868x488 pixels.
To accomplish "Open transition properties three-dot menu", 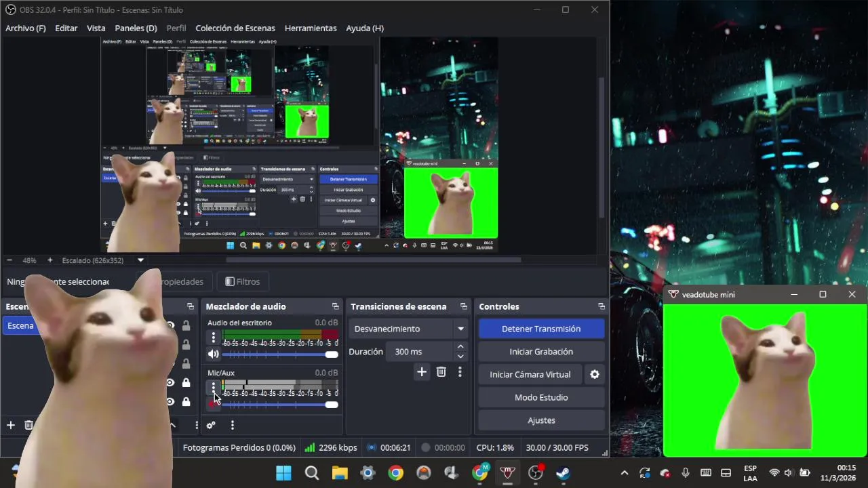I will (460, 371).
